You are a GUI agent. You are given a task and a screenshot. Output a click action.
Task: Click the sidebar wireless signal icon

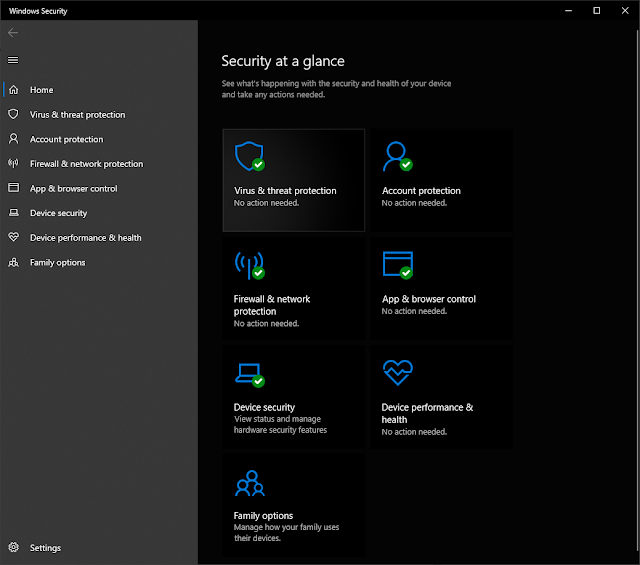click(13, 163)
